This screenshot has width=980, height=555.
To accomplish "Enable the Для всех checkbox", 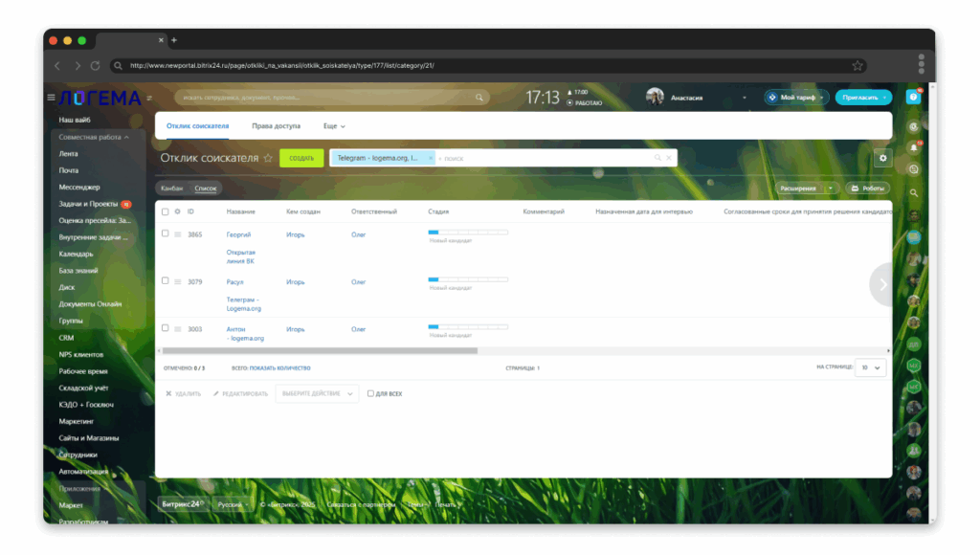I will pyautogui.click(x=370, y=393).
